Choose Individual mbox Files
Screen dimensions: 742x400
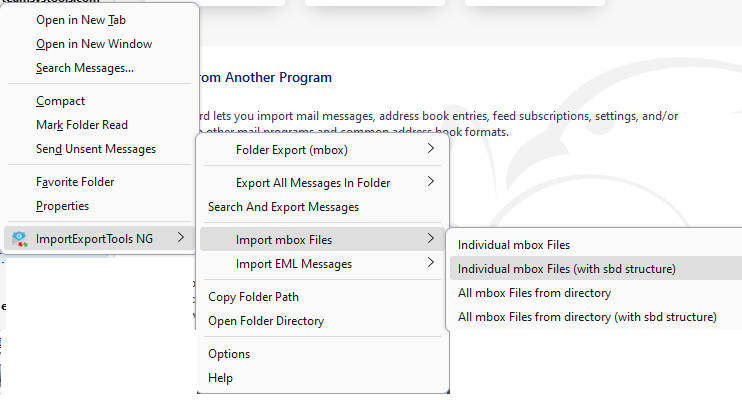click(514, 245)
